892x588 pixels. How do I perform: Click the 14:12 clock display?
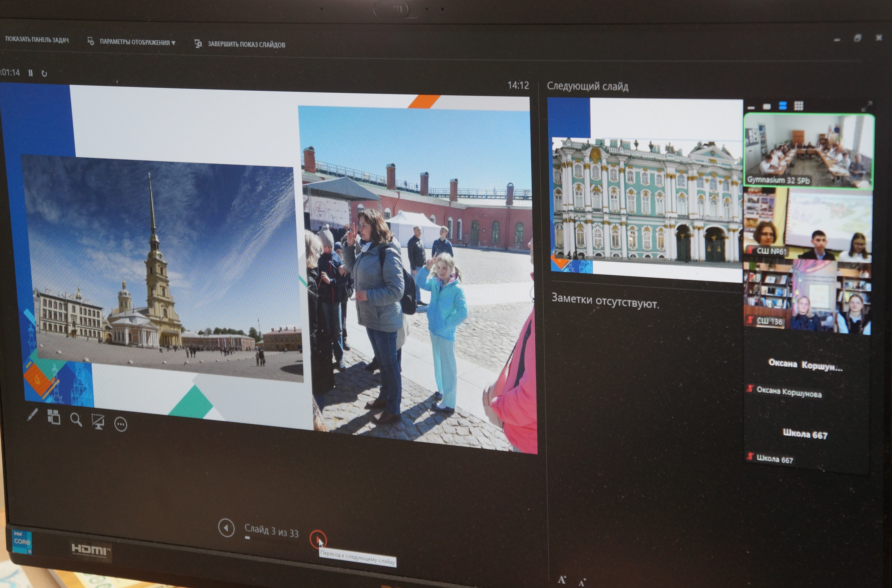point(518,86)
